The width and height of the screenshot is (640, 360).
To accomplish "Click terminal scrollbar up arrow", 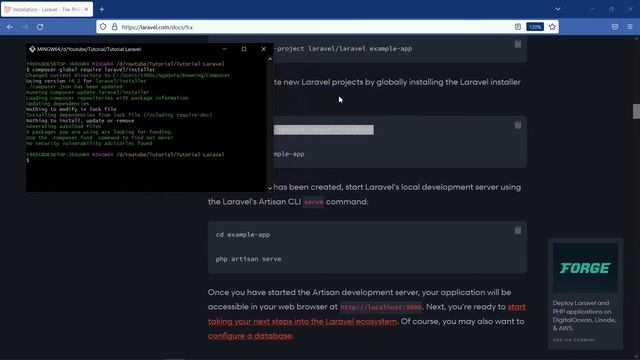I will click(x=270, y=59).
